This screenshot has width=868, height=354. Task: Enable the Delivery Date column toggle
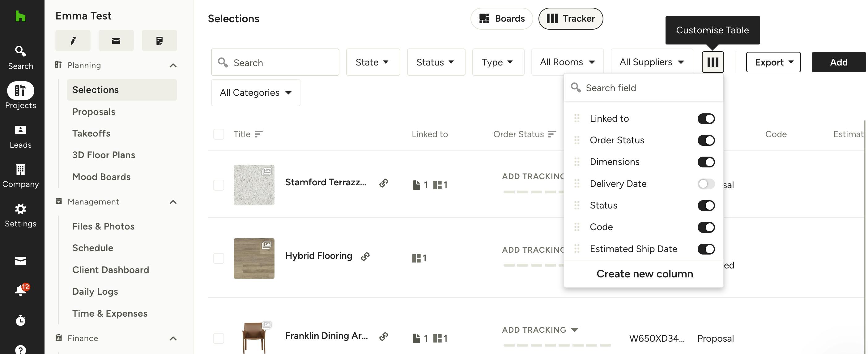(706, 183)
